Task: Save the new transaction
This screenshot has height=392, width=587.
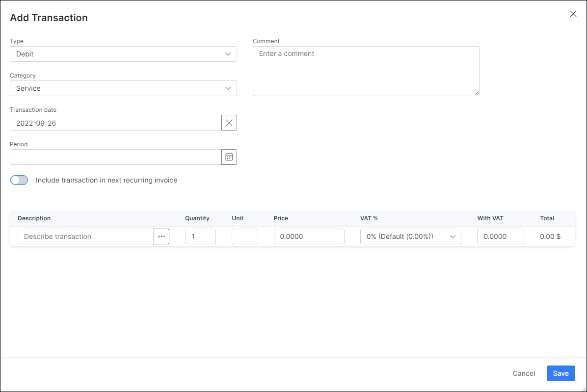Action: 560,373
